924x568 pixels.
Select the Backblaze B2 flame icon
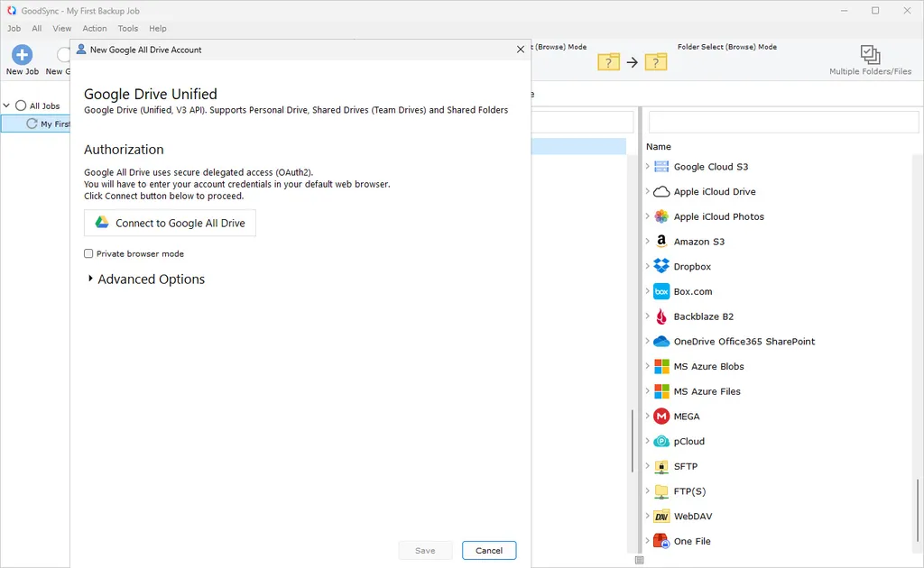(661, 316)
